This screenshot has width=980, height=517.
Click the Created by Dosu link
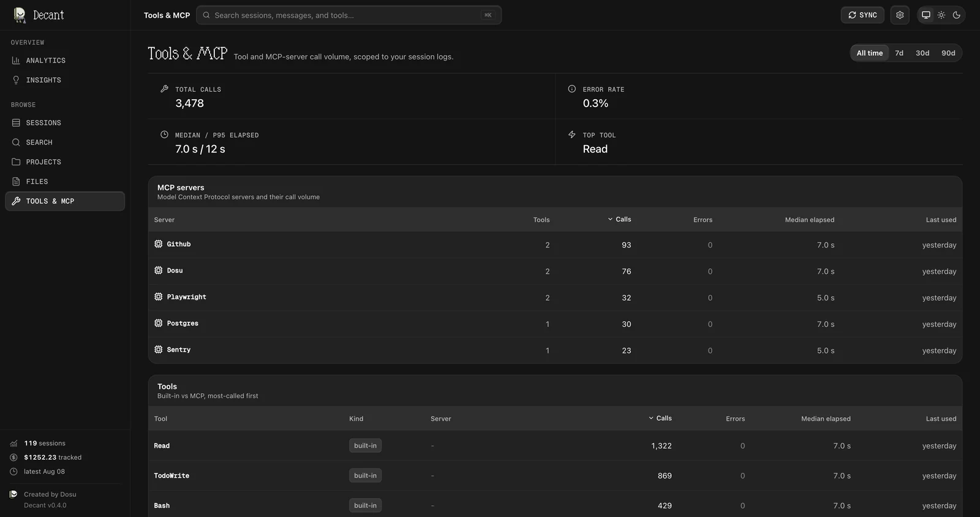coord(50,494)
